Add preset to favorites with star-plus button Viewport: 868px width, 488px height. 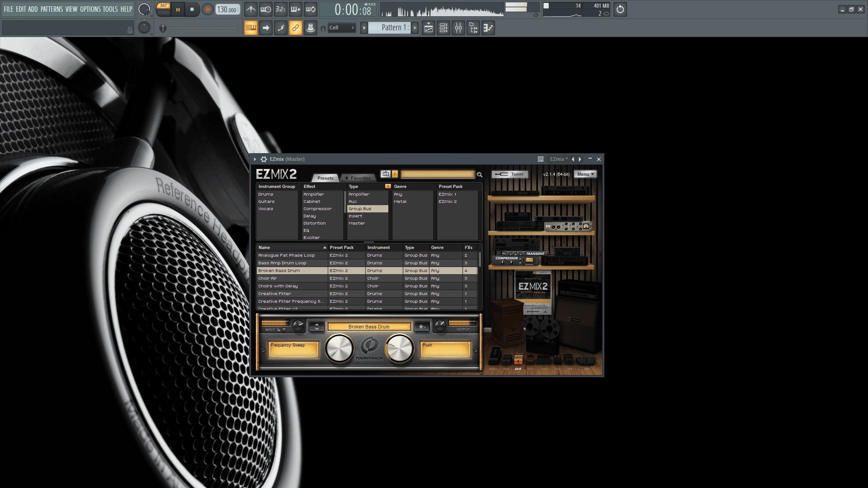click(x=422, y=326)
